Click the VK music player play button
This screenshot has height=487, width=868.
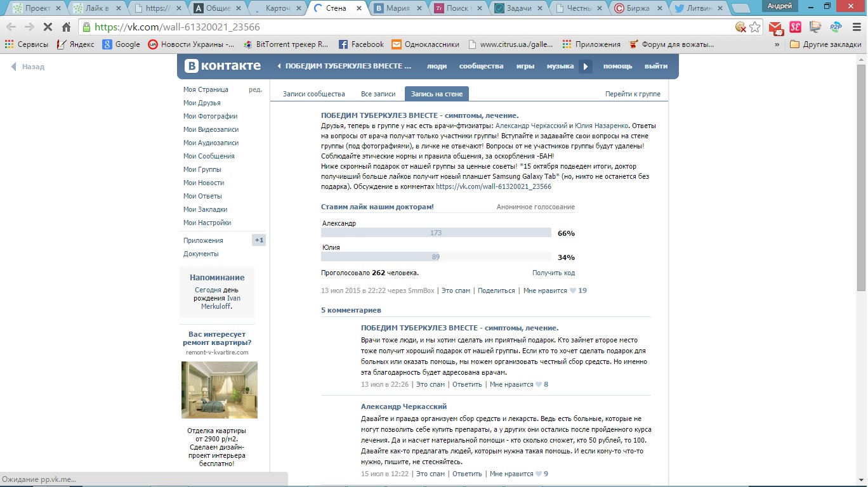[586, 67]
